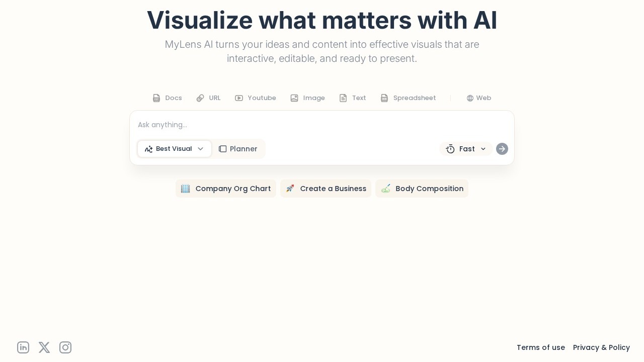Click the Docs file icon
Viewport: 644px width, 362px height.
pos(156,98)
